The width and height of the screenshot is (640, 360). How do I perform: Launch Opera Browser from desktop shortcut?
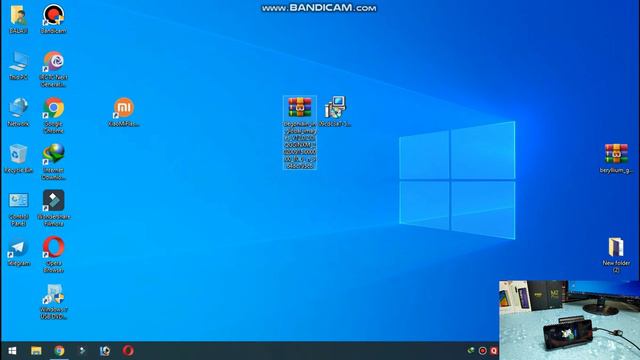[53, 255]
